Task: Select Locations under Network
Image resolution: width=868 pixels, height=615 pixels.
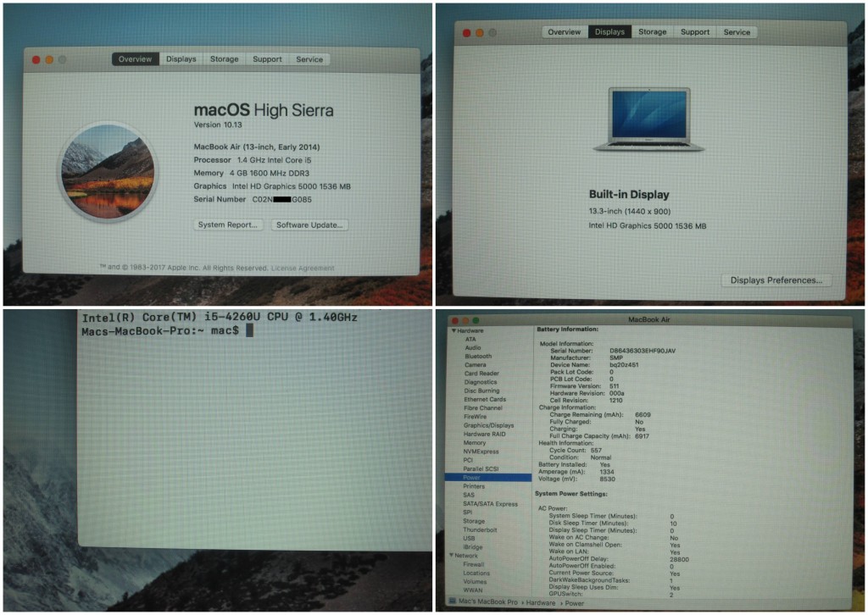Action: (x=476, y=573)
